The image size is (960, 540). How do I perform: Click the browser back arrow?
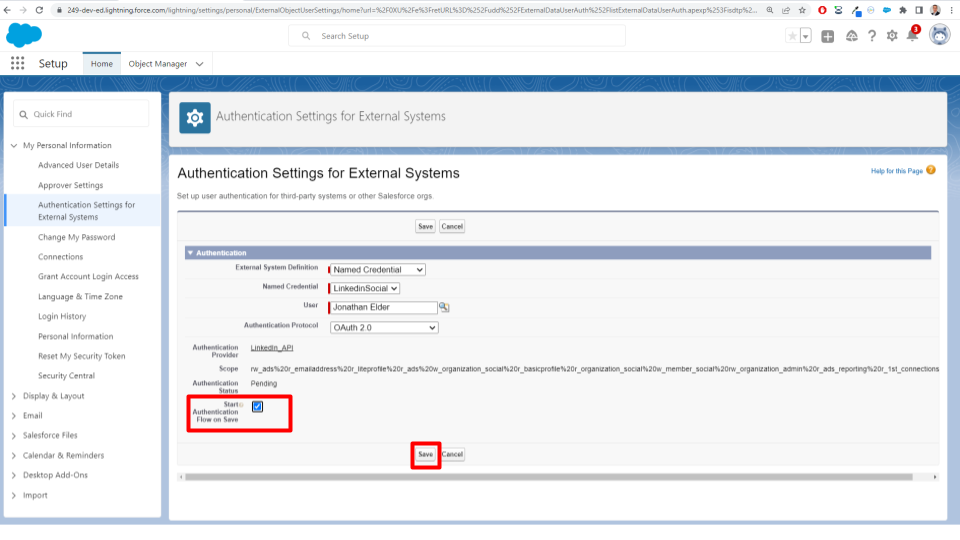click(x=7, y=10)
